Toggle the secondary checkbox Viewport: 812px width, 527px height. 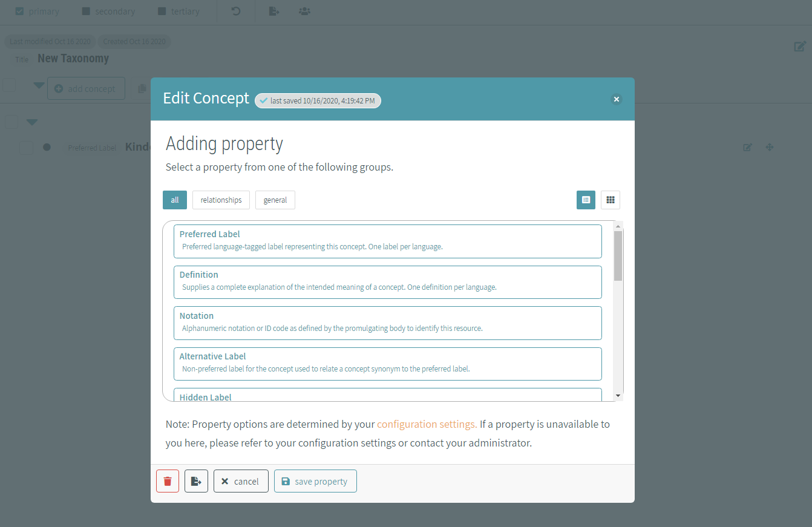86,11
